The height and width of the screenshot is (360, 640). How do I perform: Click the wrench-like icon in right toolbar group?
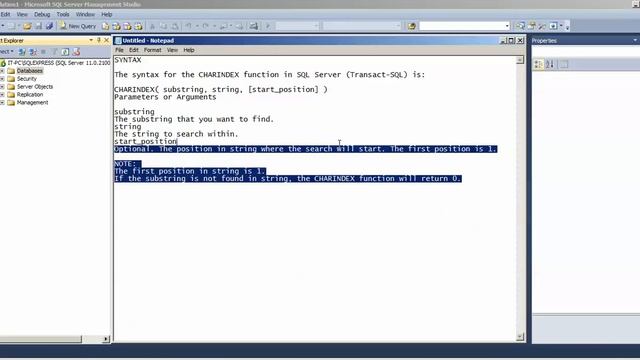point(542,26)
